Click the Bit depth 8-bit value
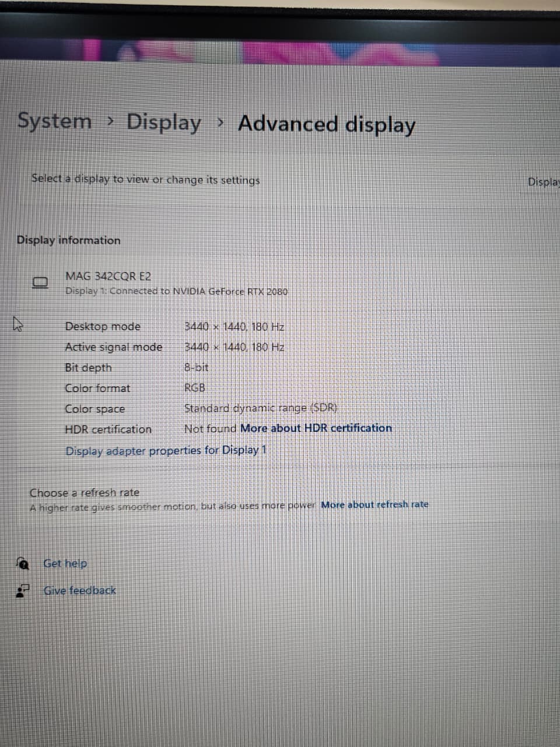The image size is (560, 747). coord(195,367)
